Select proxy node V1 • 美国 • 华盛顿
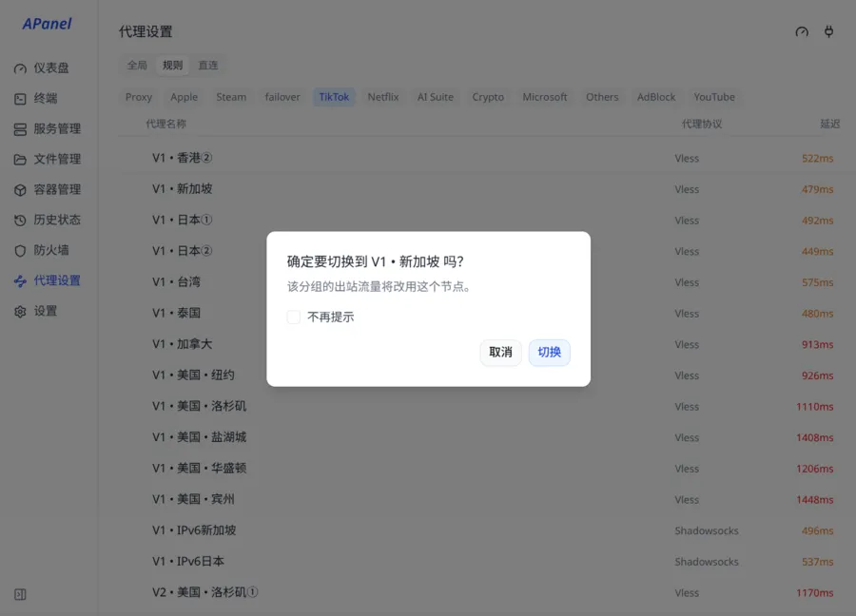The width and height of the screenshot is (856, 616). [479, 469]
